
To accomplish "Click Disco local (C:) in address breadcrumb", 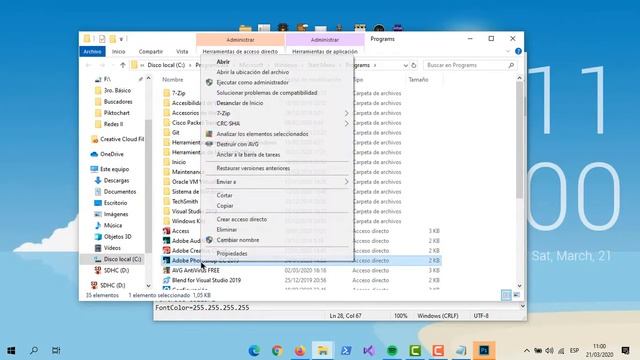I will [x=166, y=65].
